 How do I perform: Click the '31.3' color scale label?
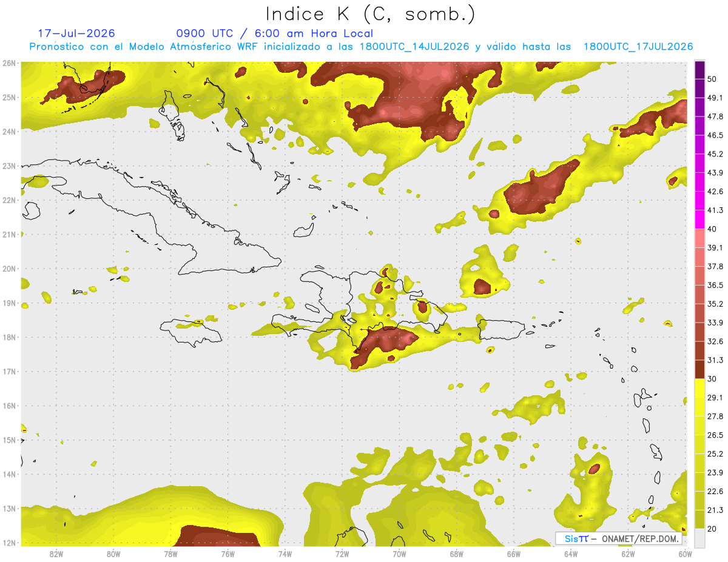coord(715,360)
